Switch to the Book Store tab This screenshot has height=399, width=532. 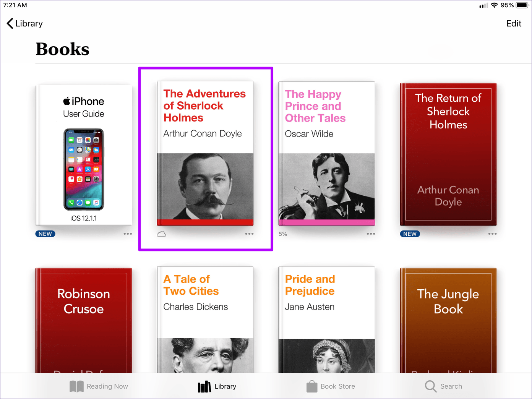[x=331, y=386]
